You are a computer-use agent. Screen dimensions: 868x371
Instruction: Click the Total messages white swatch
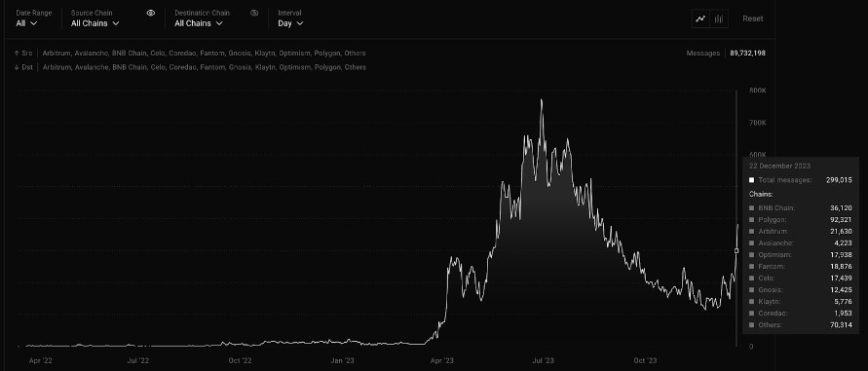tap(751, 180)
